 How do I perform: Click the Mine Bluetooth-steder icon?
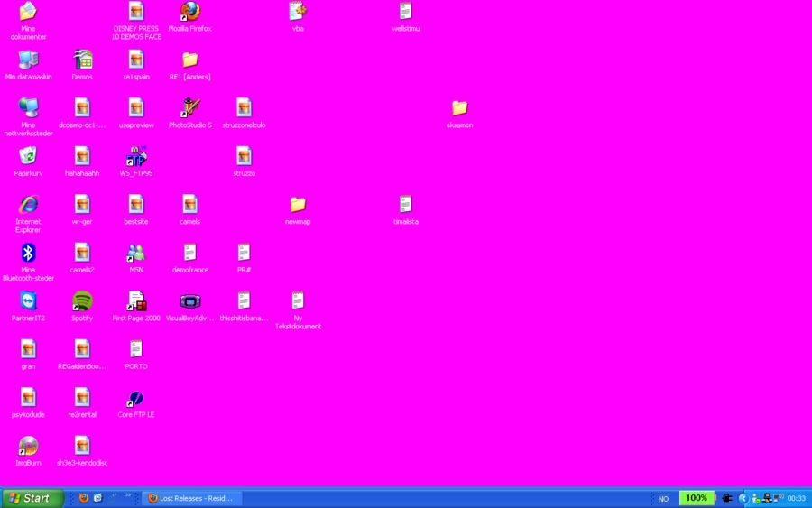[x=28, y=253]
